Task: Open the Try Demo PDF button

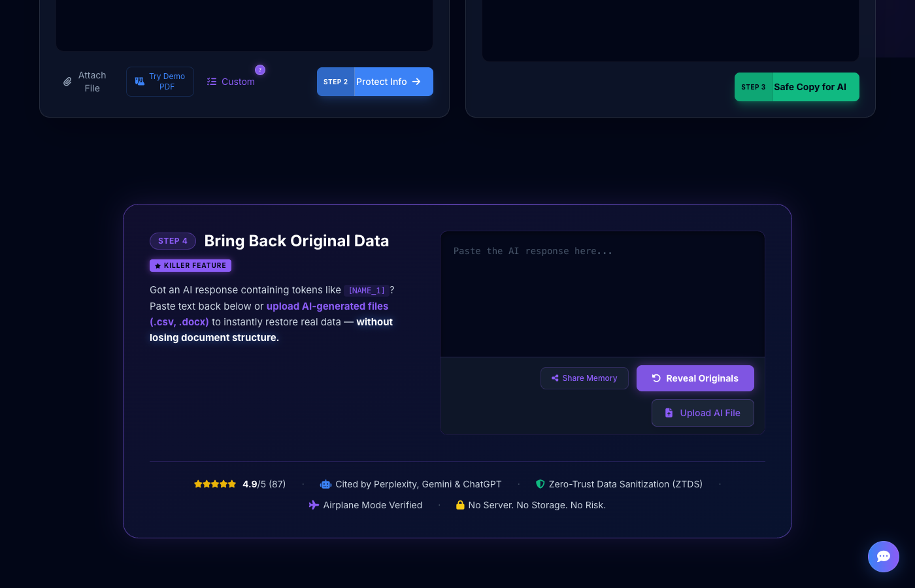Action: point(160,82)
